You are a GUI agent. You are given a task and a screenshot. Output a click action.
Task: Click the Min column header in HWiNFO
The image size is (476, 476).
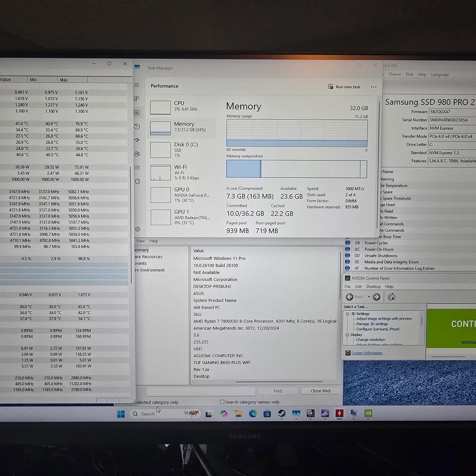[42, 79]
